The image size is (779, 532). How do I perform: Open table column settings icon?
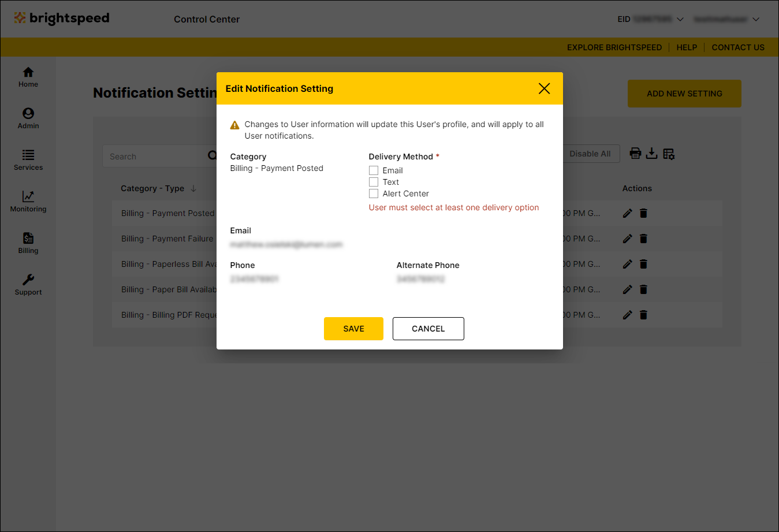click(669, 154)
